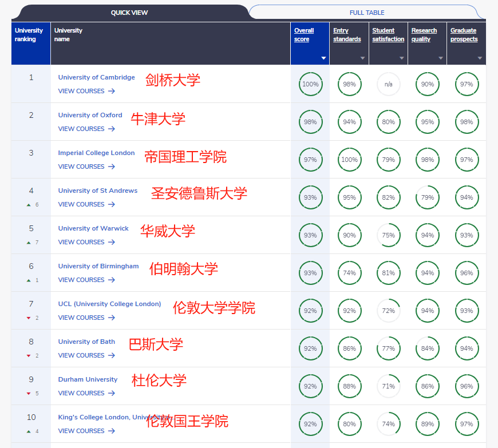Click Cambridge n/a student satisfaction circle
This screenshot has width=498, height=448.
click(x=389, y=84)
